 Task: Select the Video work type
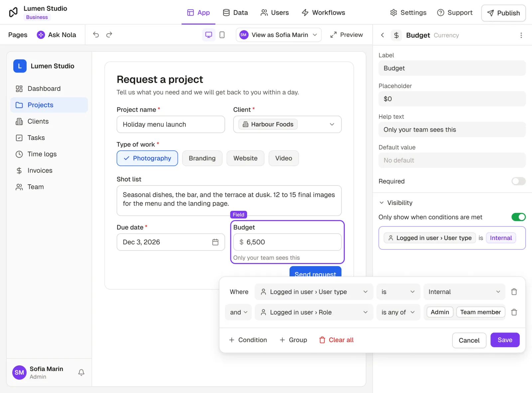tap(284, 158)
